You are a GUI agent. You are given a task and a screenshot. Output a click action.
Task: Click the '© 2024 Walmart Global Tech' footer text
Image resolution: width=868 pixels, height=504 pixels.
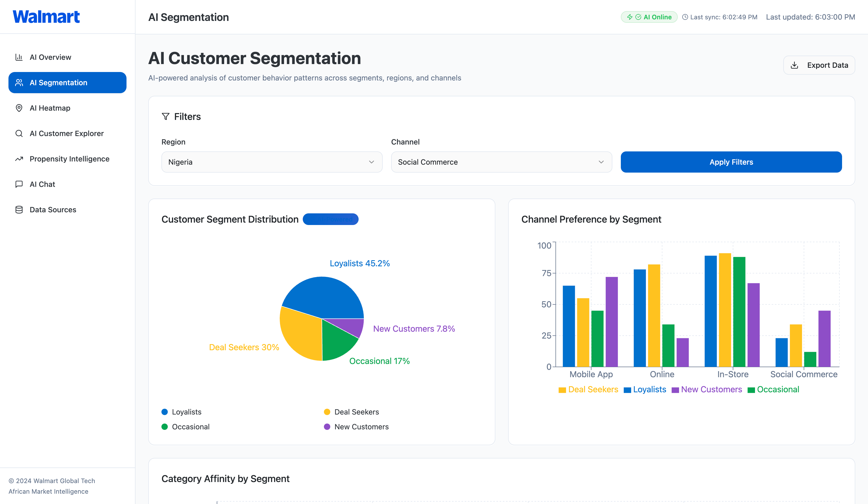(x=52, y=481)
